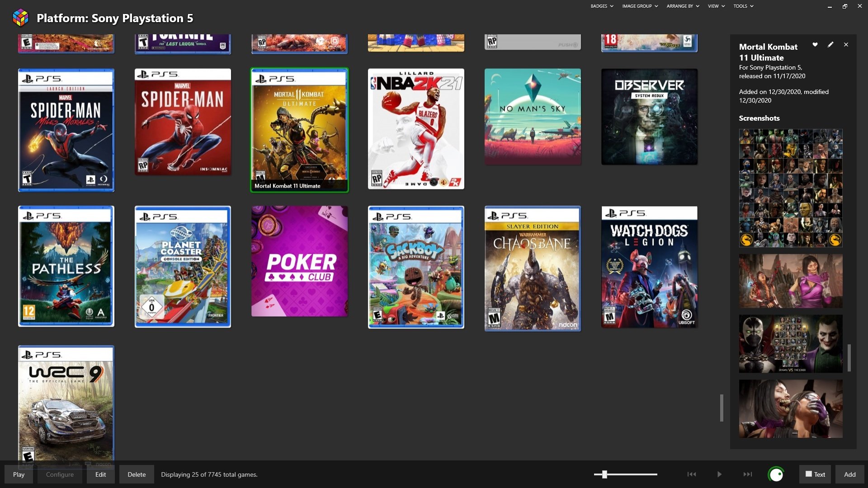Select Warhammer Chaosbane Slayer Edition cover

point(533,268)
